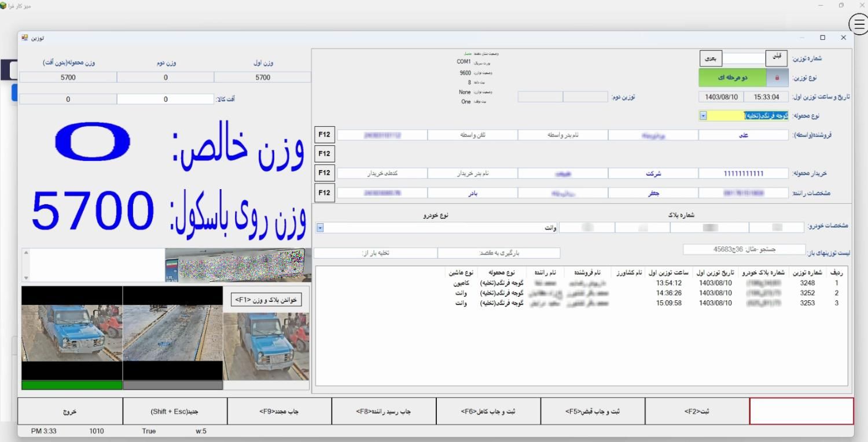This screenshot has height=442, width=868.
Task: Focus the weighing number input field
Action: (x=745, y=58)
